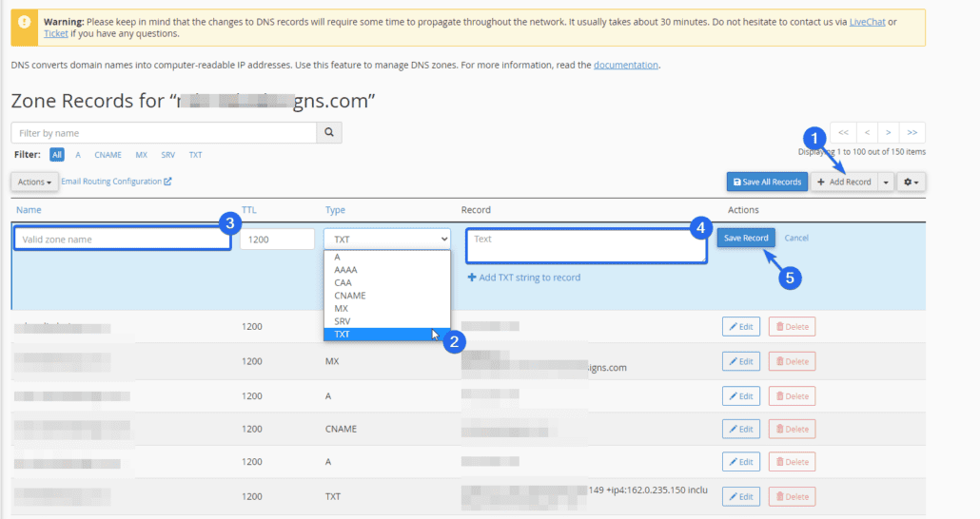Click the TTL 1200 input field
This screenshot has width=980, height=519.
[277, 240]
